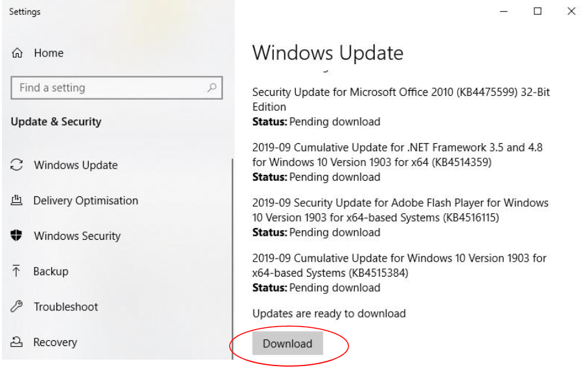This screenshot has height=370, width=588.
Task: Click the Recovery icon in sidebar
Action: pos(16,341)
